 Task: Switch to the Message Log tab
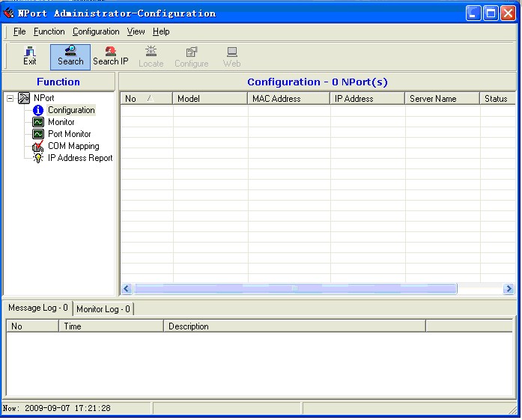coord(37,308)
